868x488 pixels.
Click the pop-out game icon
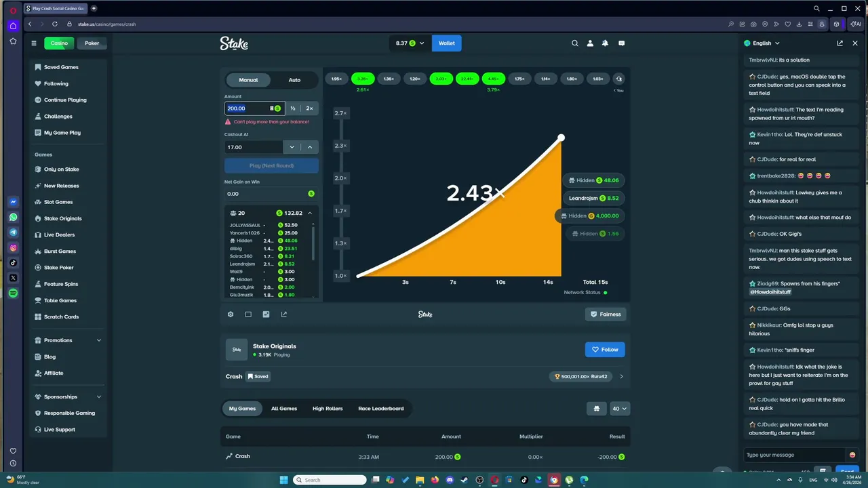click(x=283, y=314)
